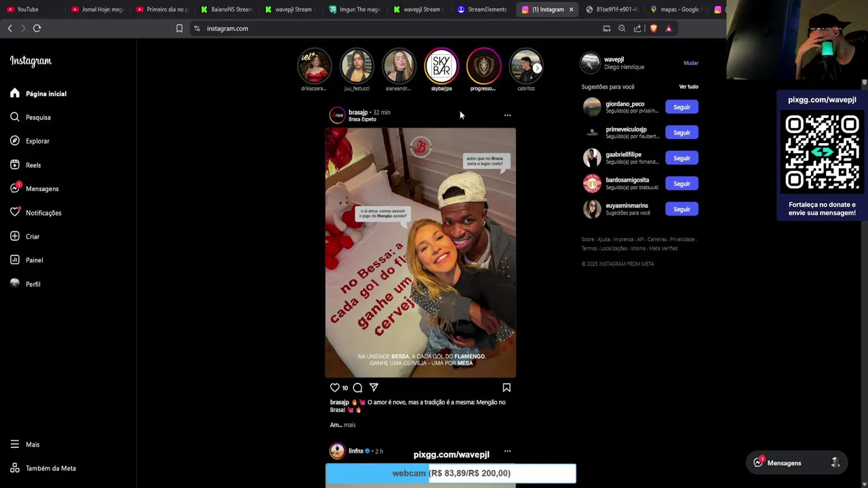Click the Sobre footer link
This screenshot has width=868, height=488.
coord(587,239)
